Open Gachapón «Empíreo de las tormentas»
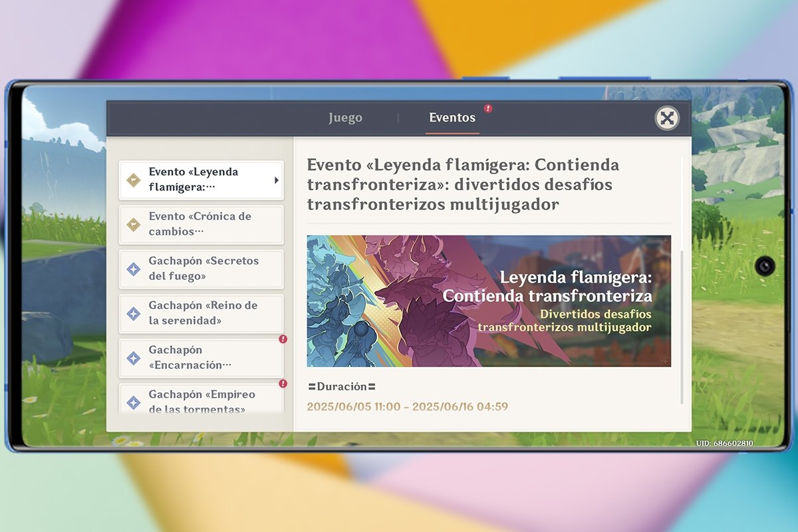This screenshot has height=532, width=798. tap(201, 398)
